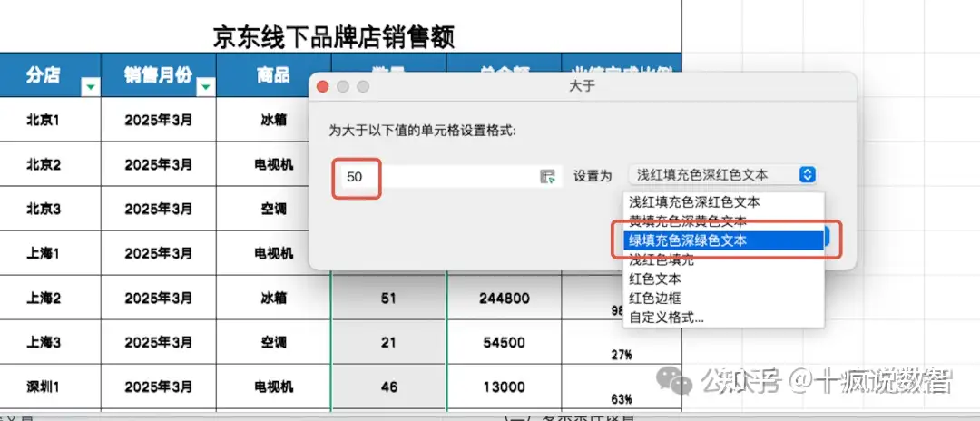
Task: Select 空调 in the 上海3 row
Action: 274,342
